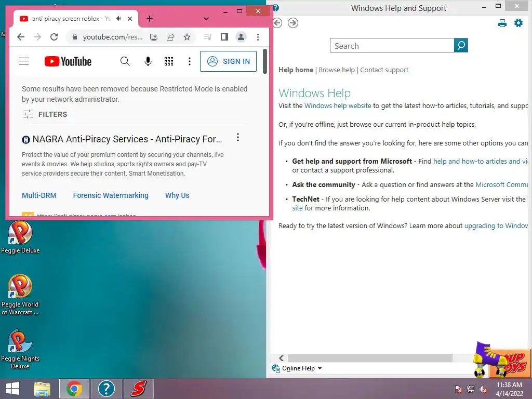Click the Windows Start button

[12, 389]
